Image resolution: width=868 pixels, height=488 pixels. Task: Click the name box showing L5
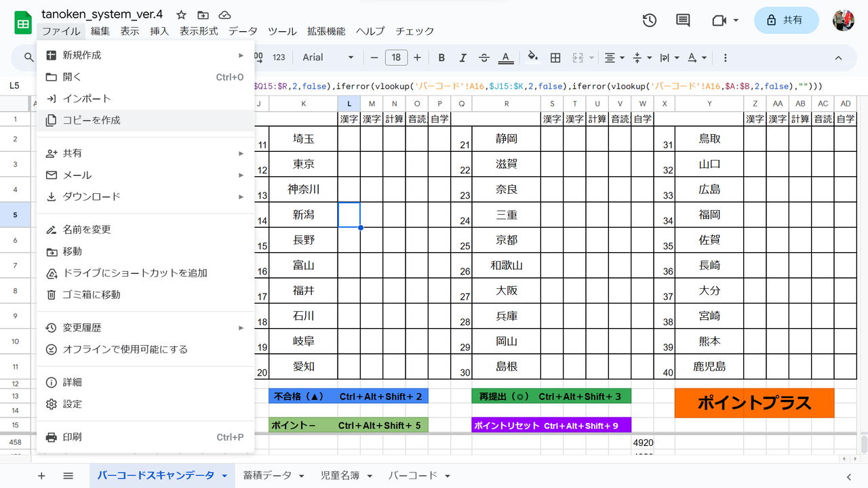[15, 86]
